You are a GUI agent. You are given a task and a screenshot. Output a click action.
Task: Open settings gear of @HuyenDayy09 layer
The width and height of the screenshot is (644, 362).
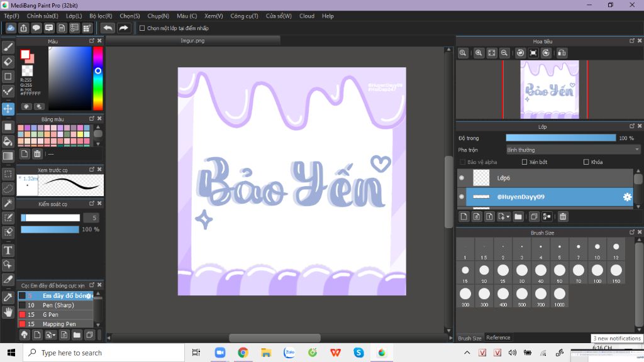[x=627, y=197]
